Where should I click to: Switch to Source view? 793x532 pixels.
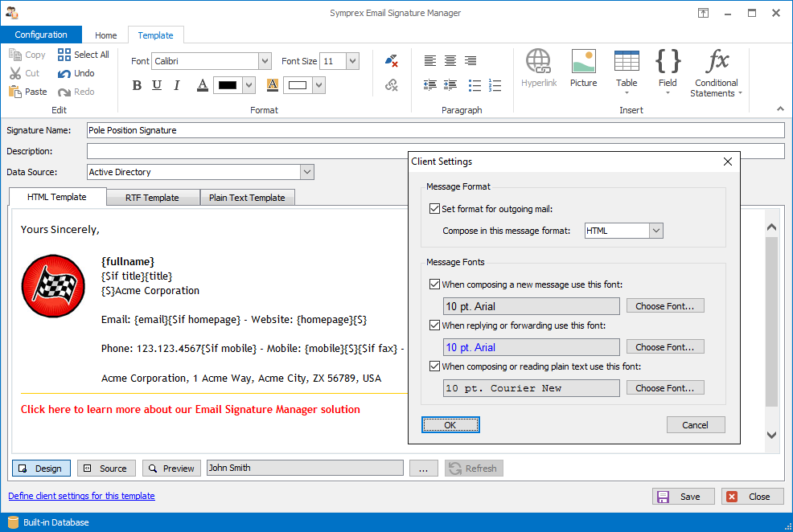(x=106, y=469)
